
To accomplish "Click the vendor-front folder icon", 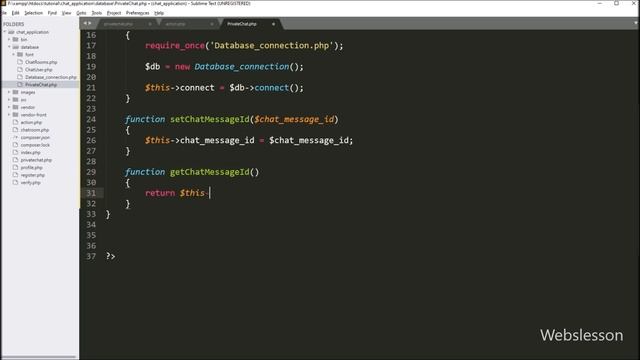I will coord(16,115).
